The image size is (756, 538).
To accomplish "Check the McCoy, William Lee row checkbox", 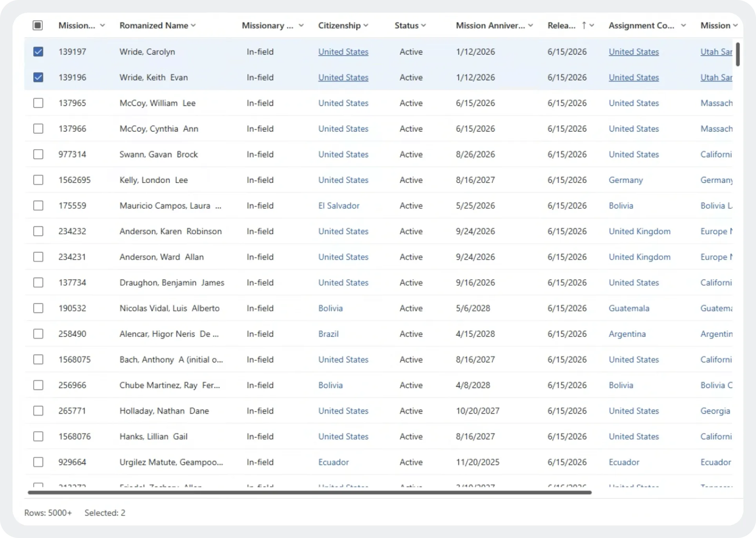I will tap(38, 103).
